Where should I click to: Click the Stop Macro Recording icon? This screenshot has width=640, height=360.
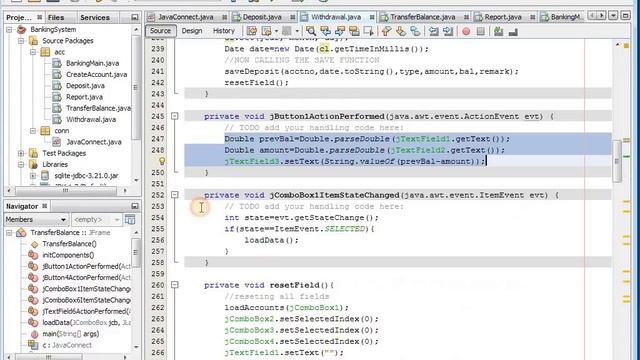point(481,31)
